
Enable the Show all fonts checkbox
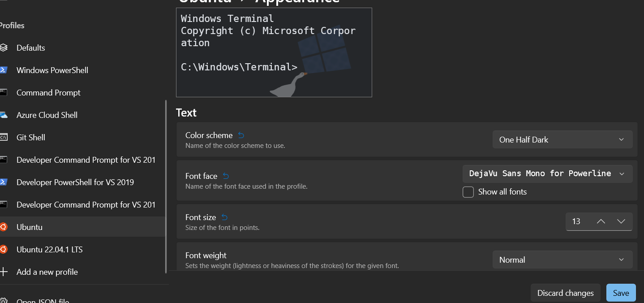point(468,192)
